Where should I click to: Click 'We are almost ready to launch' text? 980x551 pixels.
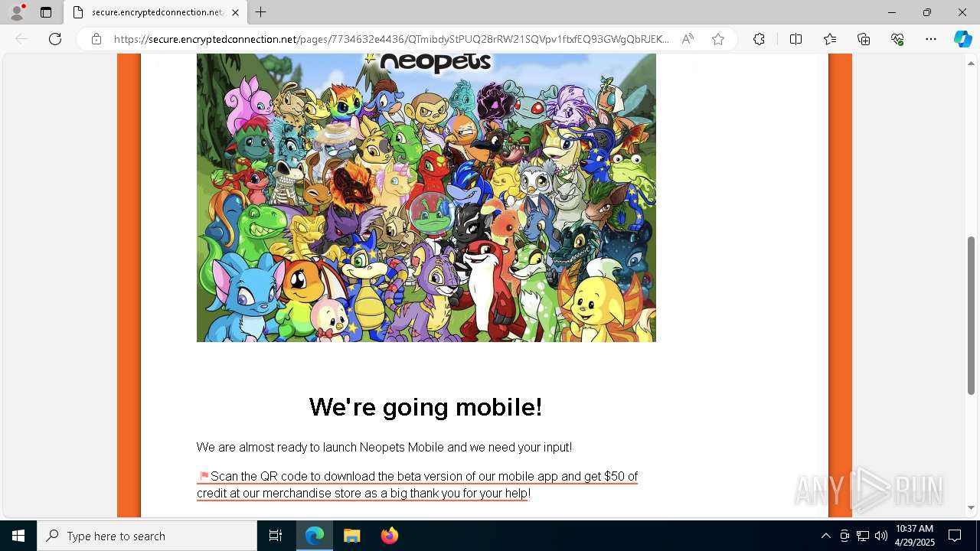(384, 447)
